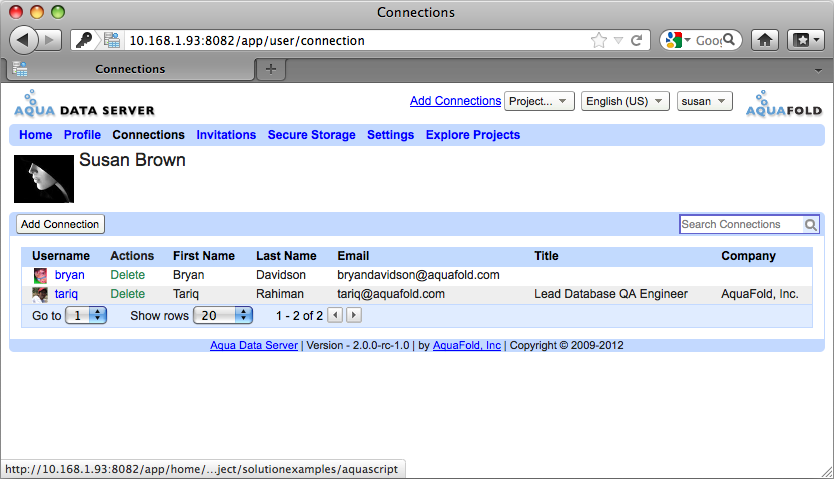Image resolution: width=834 pixels, height=479 pixels.
Task: Open the AquaFold, Inc footer link
Action: (466, 345)
